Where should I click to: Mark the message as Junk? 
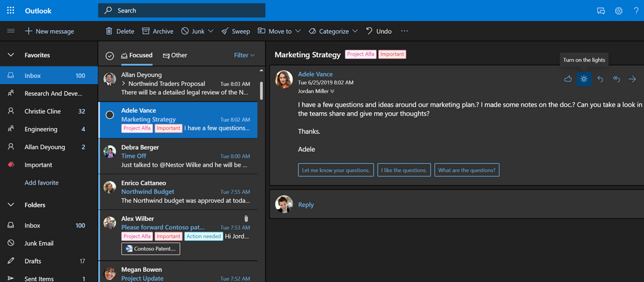[193, 32]
